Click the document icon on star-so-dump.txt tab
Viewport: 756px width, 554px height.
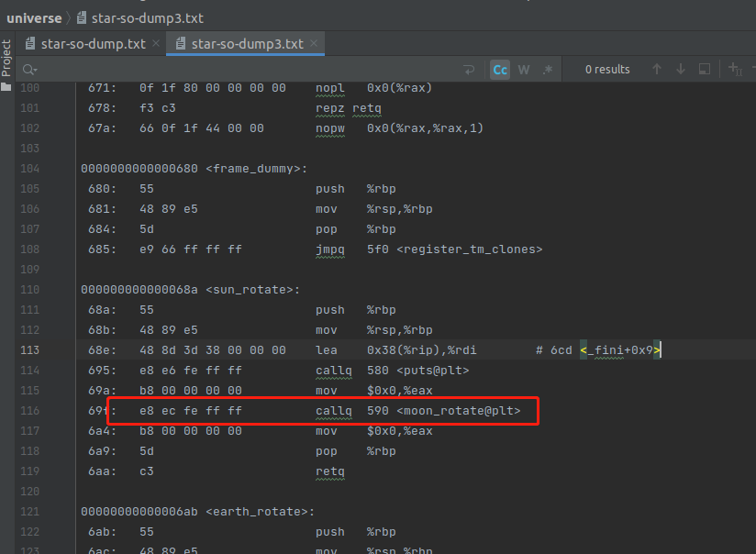pyautogui.click(x=28, y=42)
